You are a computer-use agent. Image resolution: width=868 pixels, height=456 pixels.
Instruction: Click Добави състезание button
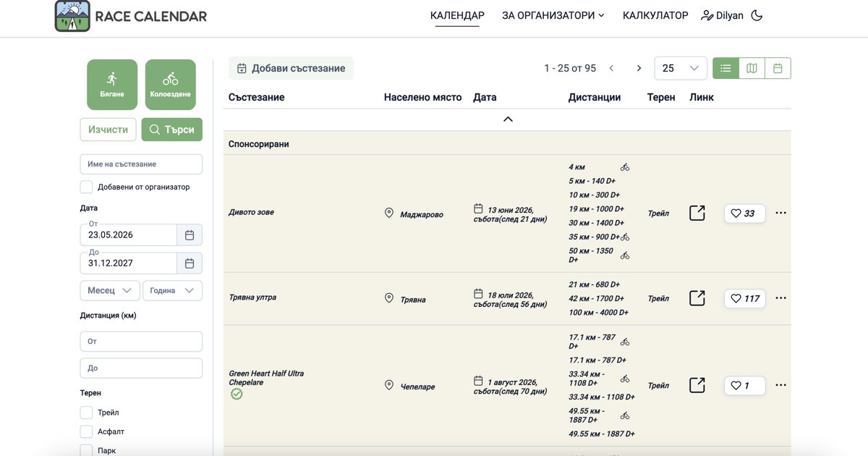pyautogui.click(x=291, y=68)
